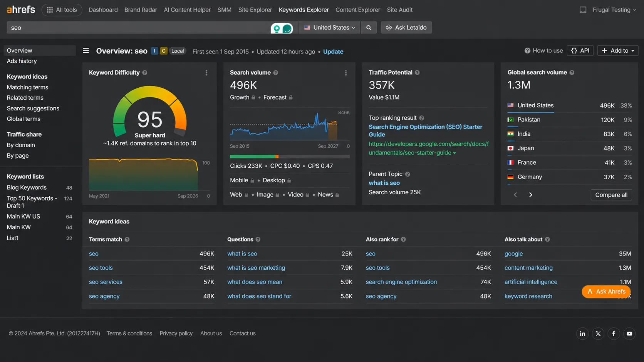Open the LinkedIn footer icon
Image resolution: width=644 pixels, height=362 pixels.
(582, 334)
